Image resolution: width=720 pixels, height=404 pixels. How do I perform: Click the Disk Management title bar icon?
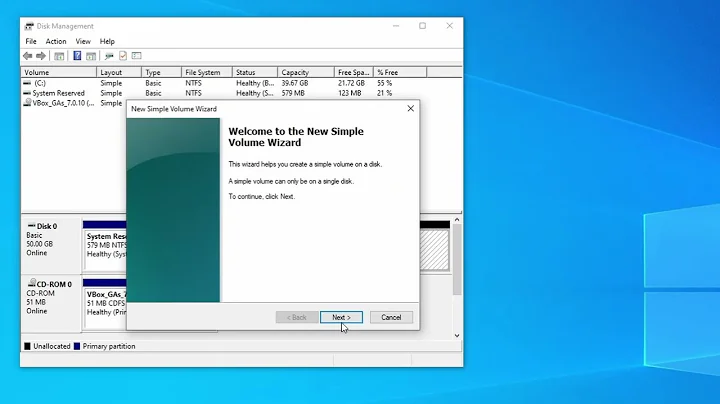point(29,26)
